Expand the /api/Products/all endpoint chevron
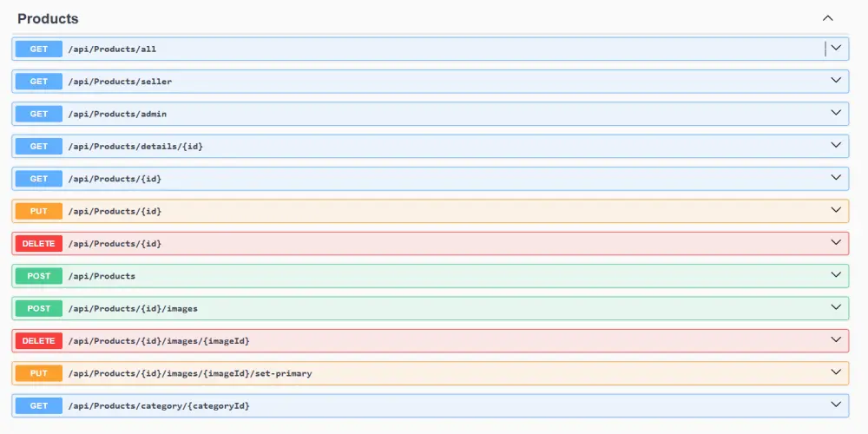The image size is (868, 434). tap(836, 48)
